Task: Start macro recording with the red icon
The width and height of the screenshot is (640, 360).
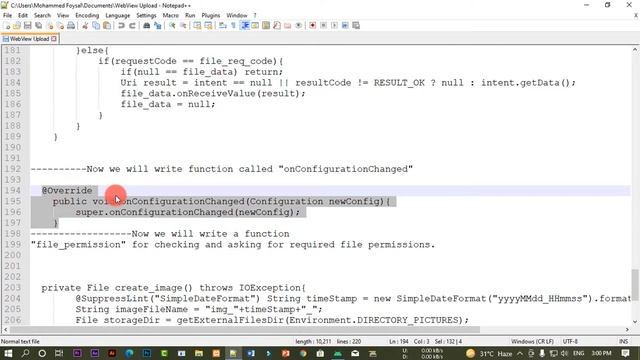Action: pos(313,25)
